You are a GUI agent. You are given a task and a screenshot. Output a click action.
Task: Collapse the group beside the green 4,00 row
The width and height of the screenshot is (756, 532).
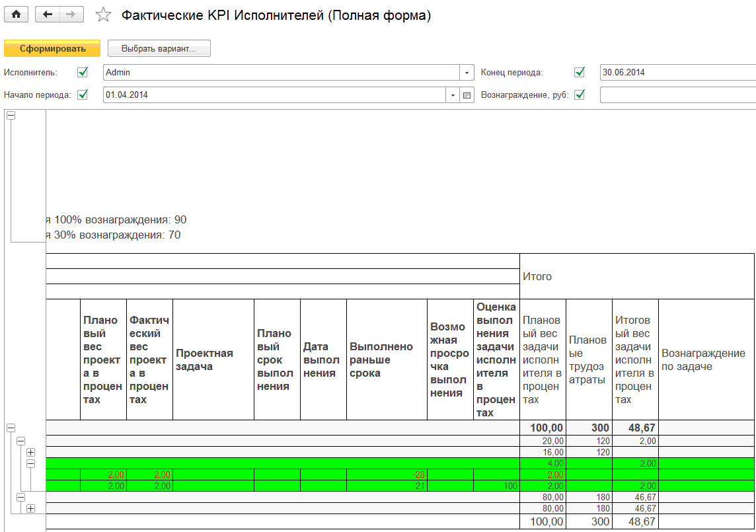(x=30, y=464)
